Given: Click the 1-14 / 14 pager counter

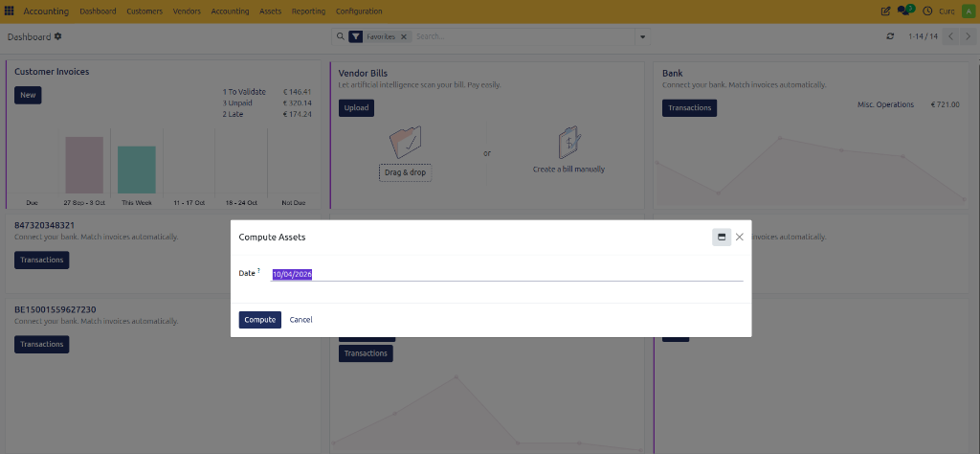Looking at the screenshot, I should [924, 37].
